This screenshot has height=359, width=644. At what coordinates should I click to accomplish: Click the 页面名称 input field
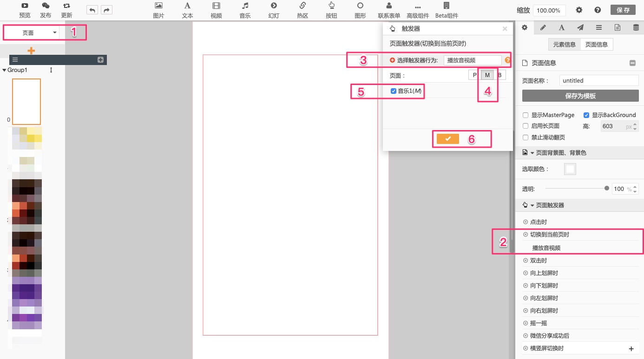pyautogui.click(x=598, y=80)
